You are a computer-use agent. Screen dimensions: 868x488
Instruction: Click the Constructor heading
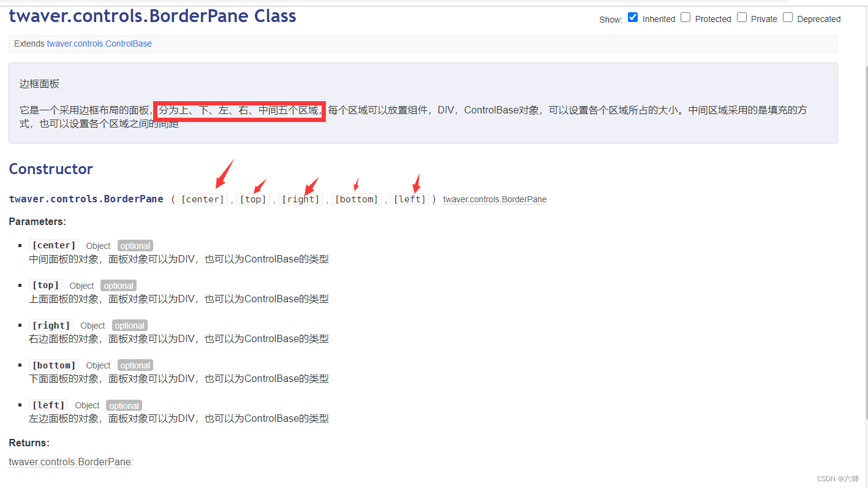(51, 169)
